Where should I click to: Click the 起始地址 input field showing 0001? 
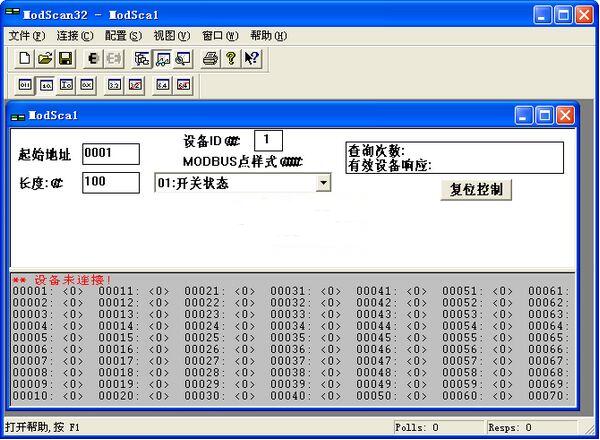point(110,154)
